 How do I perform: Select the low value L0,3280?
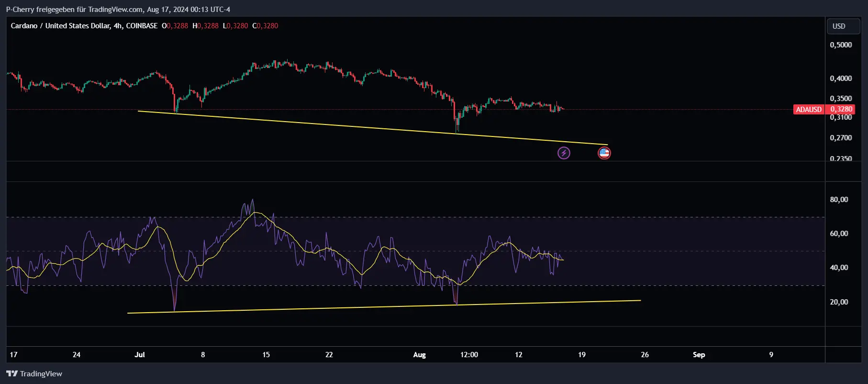point(235,26)
